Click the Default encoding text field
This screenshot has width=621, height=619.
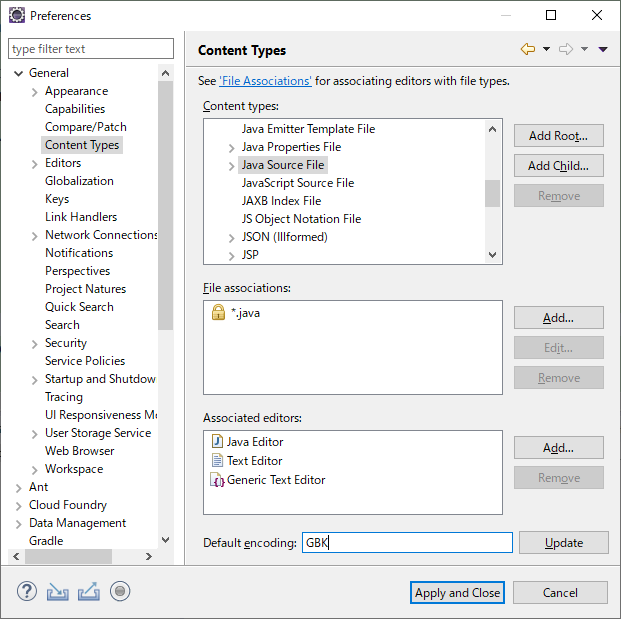(407, 543)
